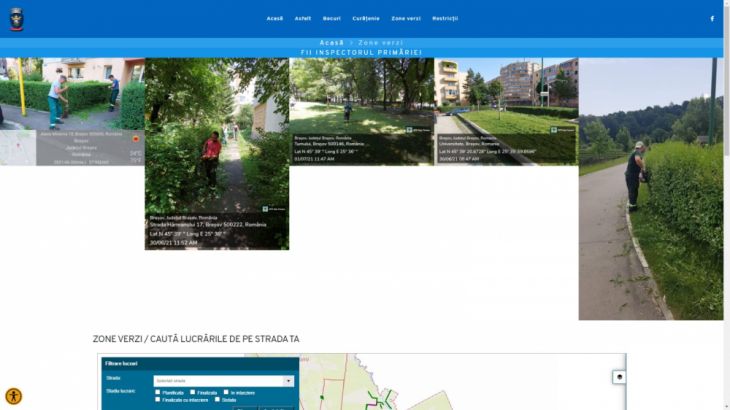The width and height of the screenshot is (730, 410).
Task: Open the Universitate Brașov apartment blocks photo
Action: tap(506, 110)
